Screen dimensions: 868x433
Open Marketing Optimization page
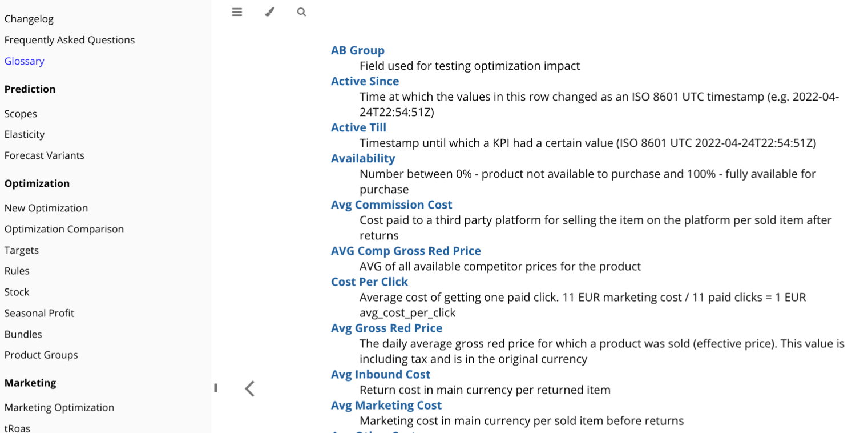tap(59, 407)
